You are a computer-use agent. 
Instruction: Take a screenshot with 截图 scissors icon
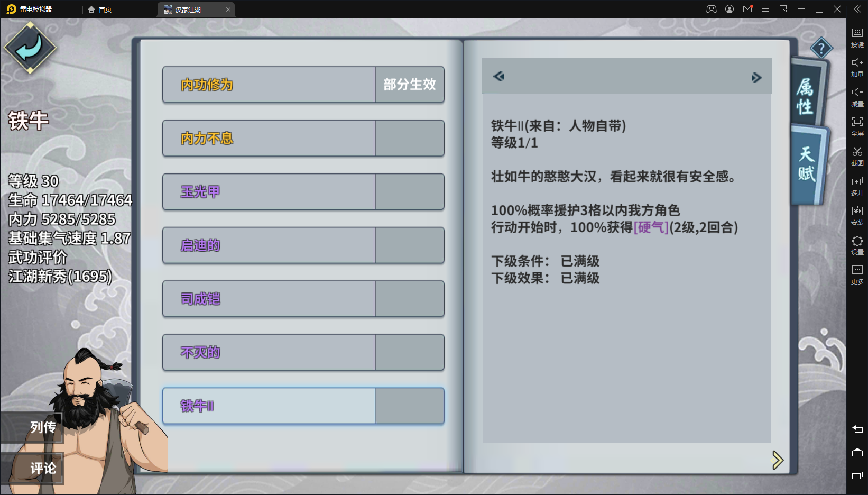857,155
